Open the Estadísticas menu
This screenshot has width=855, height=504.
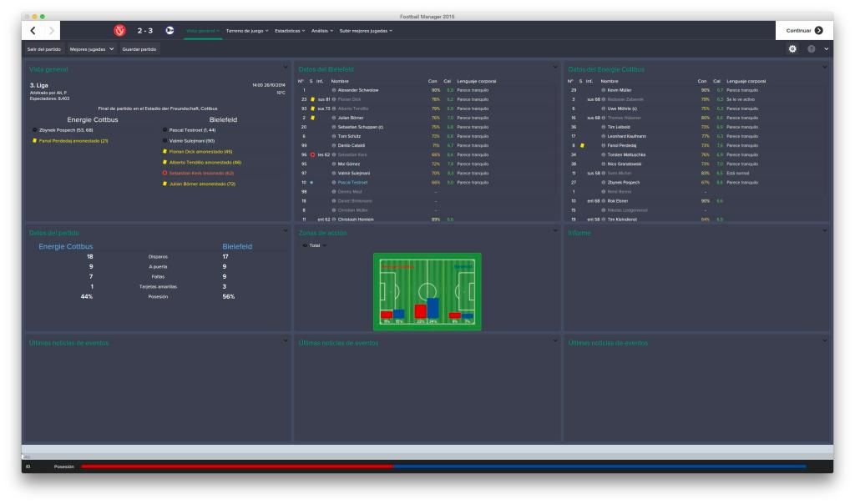(x=290, y=31)
